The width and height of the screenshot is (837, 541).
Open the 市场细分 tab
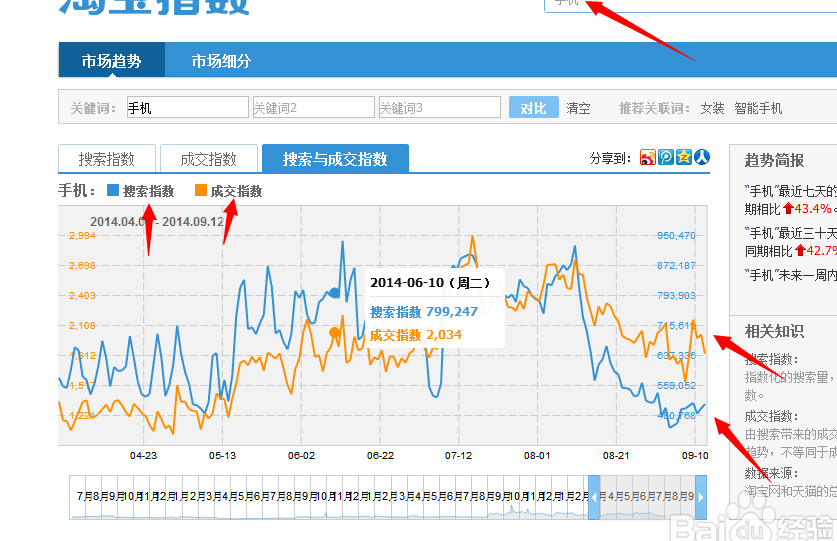221,61
